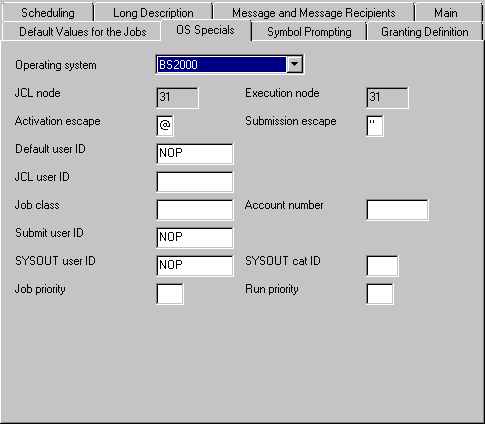Image resolution: width=485 pixels, height=424 pixels.
Task: Click the Execution node field
Action: (387, 98)
